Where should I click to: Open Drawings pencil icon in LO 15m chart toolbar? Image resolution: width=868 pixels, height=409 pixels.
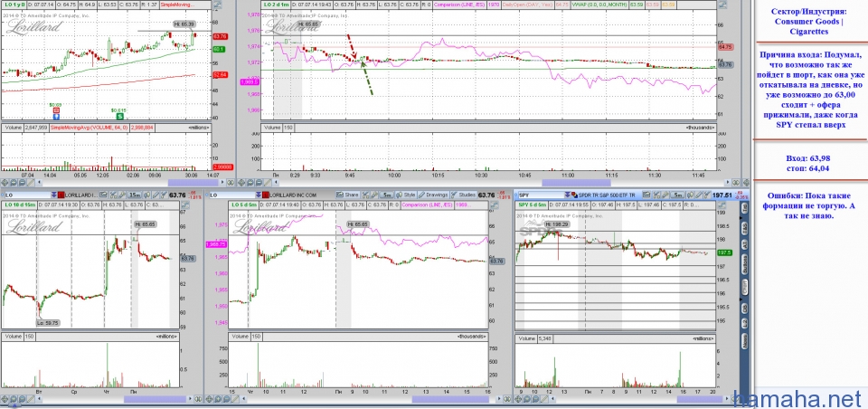[x=156, y=195]
